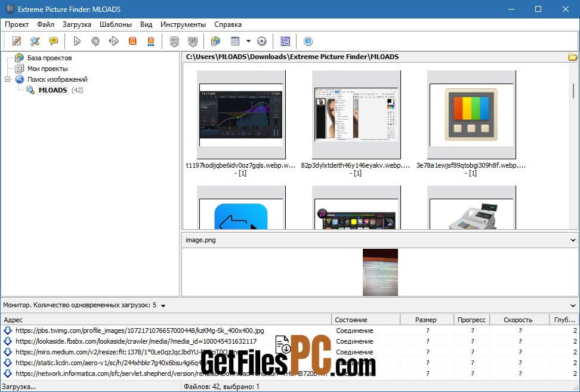Click the blue checklist toolbar icon
The width and height of the screenshot is (580, 392).
tap(285, 41)
